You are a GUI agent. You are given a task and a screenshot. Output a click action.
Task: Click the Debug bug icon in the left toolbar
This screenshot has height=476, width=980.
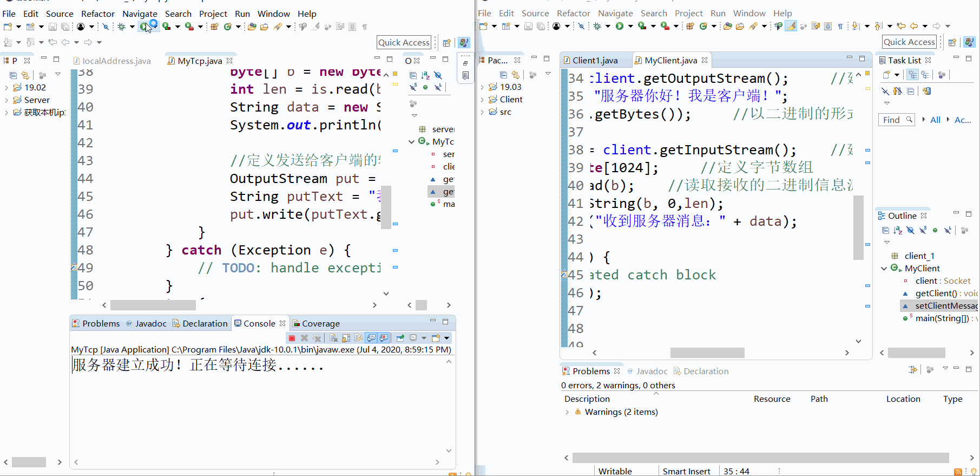tap(122, 27)
